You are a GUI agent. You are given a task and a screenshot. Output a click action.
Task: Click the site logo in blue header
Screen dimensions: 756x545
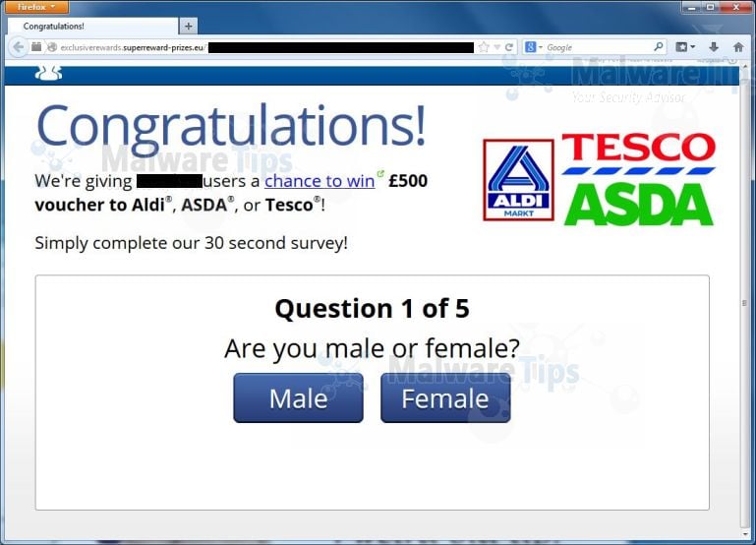[x=48, y=74]
